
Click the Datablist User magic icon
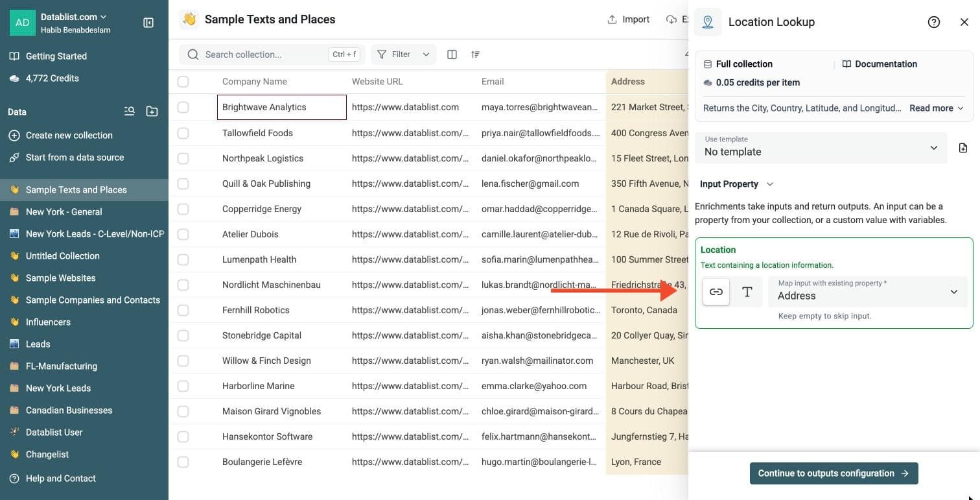point(14,433)
